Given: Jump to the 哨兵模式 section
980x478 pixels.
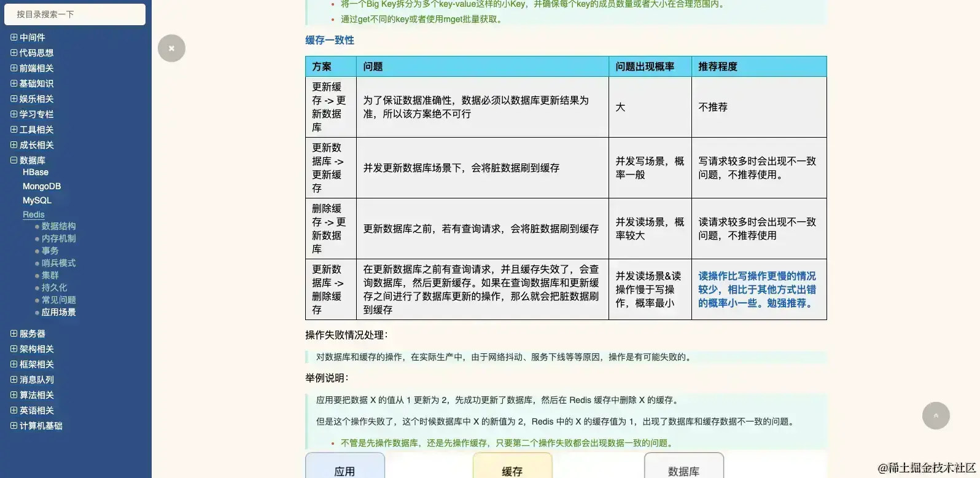Looking at the screenshot, I should point(58,263).
